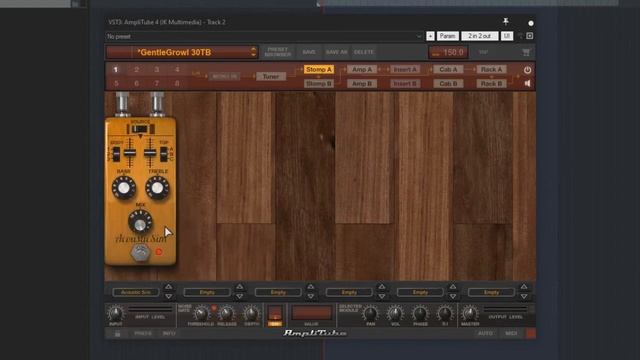Switch to the Cab B tab

coord(448,84)
